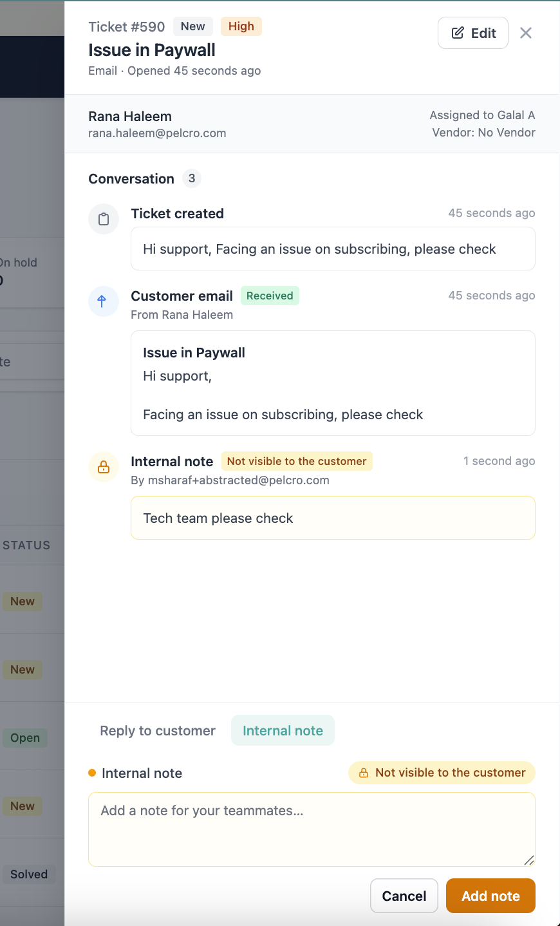
Task: Click lock icon in Not visible badge near composer
Action: pyautogui.click(x=364, y=773)
